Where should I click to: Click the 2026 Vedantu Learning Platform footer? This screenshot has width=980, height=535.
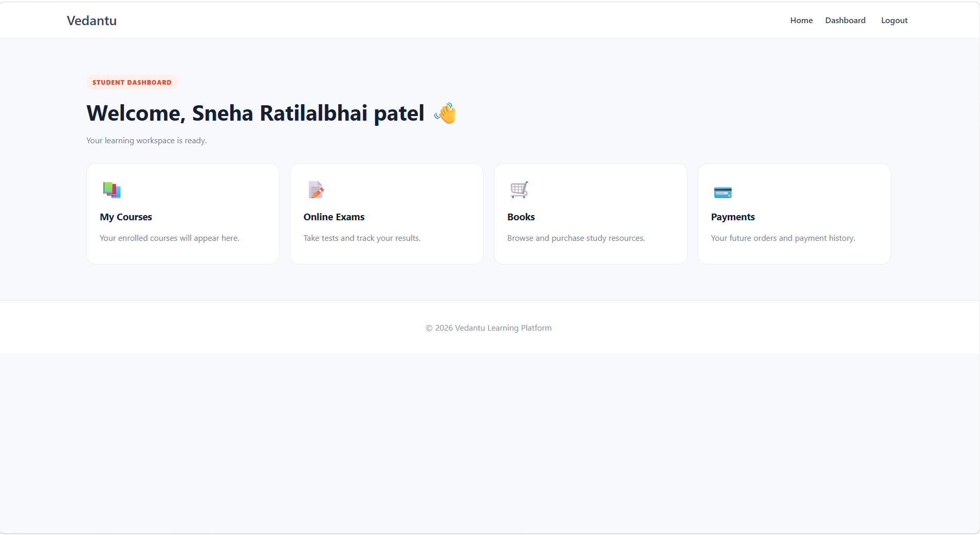point(489,328)
